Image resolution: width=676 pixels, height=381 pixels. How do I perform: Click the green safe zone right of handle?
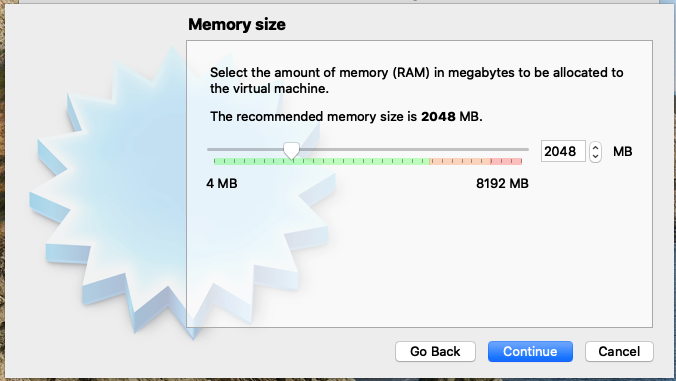pos(364,161)
